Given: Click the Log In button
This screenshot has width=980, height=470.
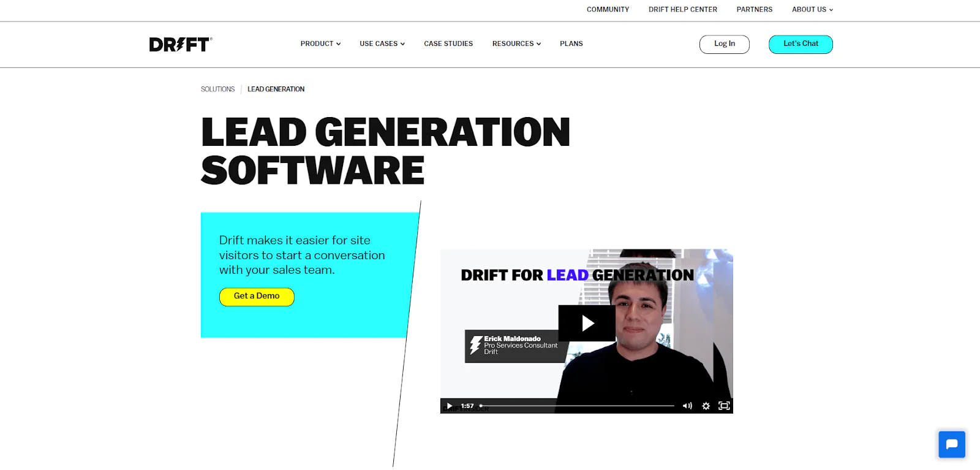Looking at the screenshot, I should 725,44.
